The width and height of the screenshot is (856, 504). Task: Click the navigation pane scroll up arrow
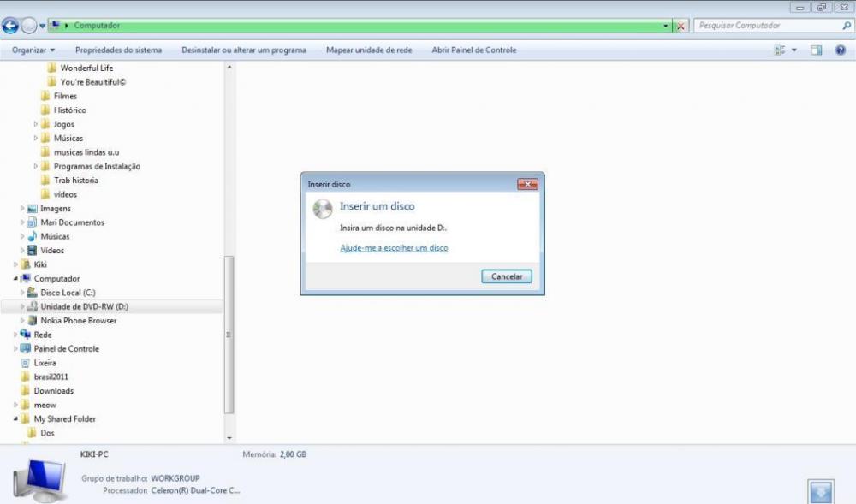tap(229, 67)
